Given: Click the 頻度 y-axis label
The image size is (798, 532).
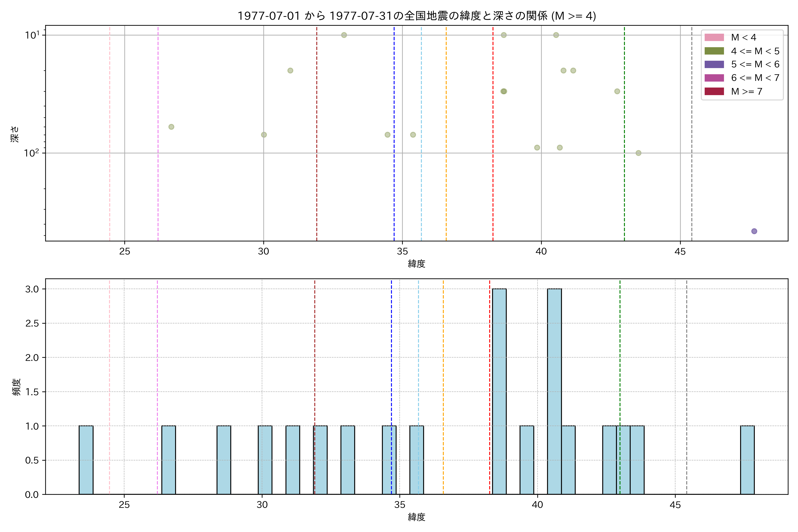Looking at the screenshot, I should (x=16, y=387).
